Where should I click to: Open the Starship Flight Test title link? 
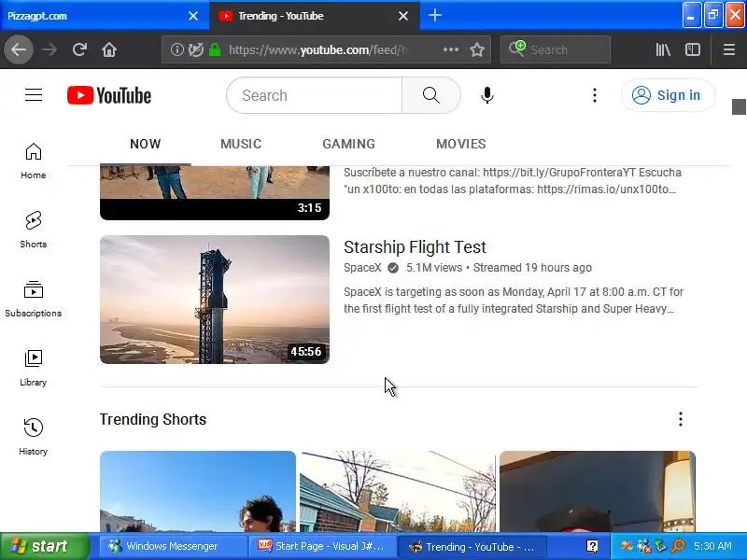pyautogui.click(x=415, y=247)
